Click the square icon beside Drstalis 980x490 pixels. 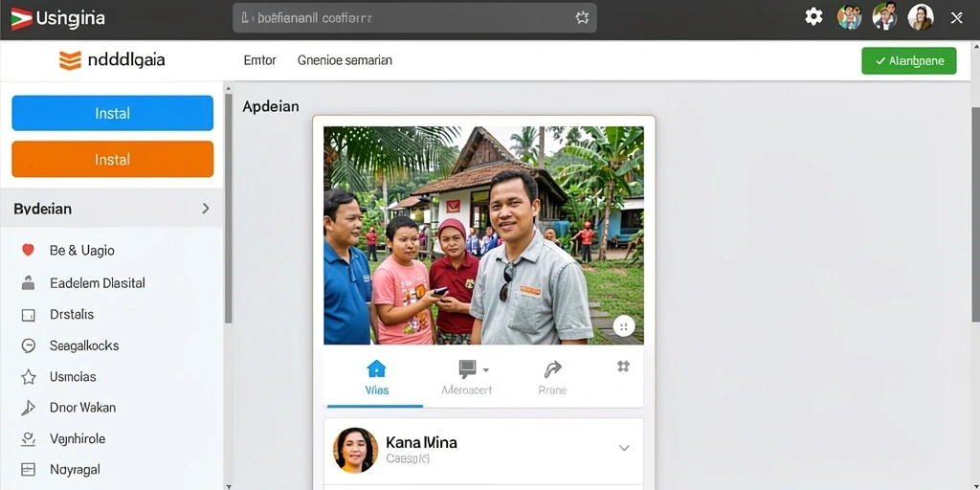[x=28, y=315]
